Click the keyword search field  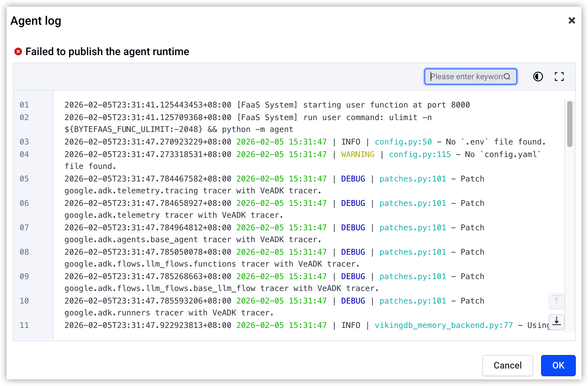pyautogui.click(x=470, y=77)
